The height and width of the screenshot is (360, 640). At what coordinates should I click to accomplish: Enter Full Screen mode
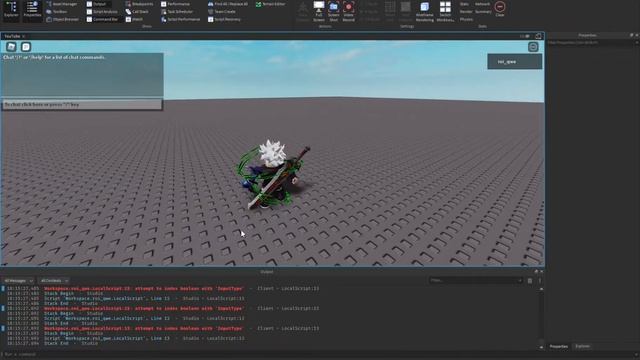319,11
